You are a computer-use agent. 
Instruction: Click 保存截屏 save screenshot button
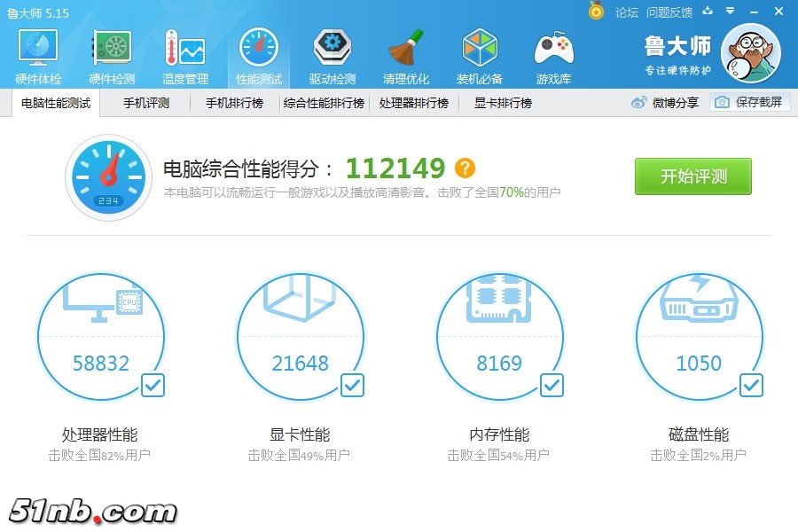(749, 102)
